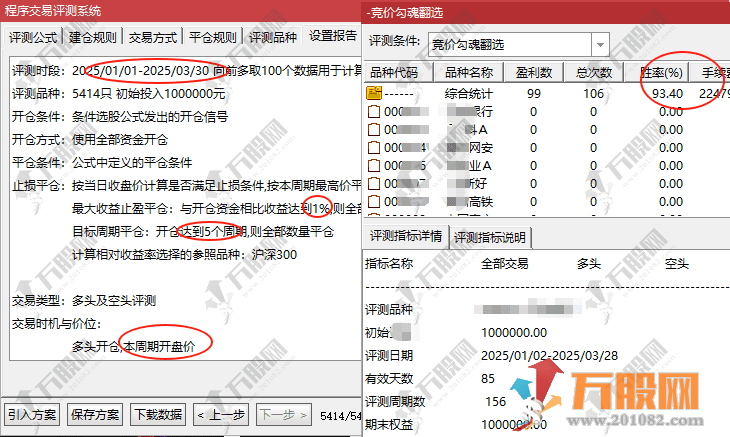This screenshot has height=437, width=730.
Task: Click the 交易类型 多头及空头评测 line
Action: click(84, 301)
